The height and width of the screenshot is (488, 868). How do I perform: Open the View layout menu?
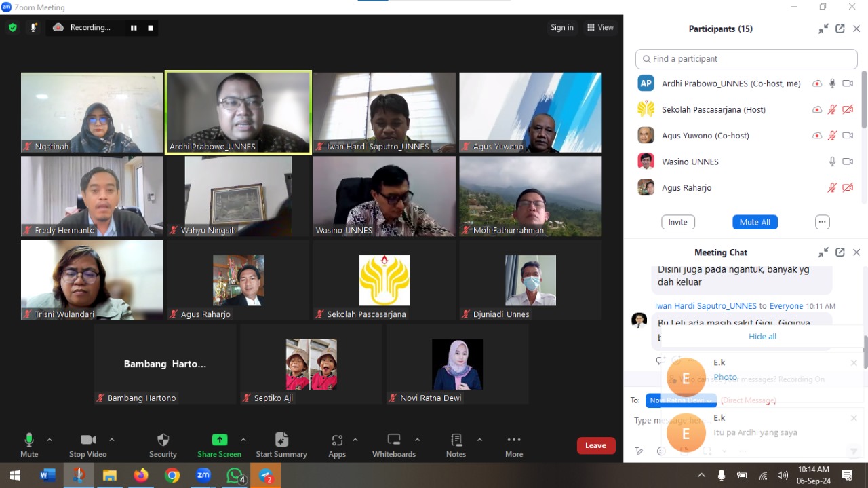pos(600,28)
